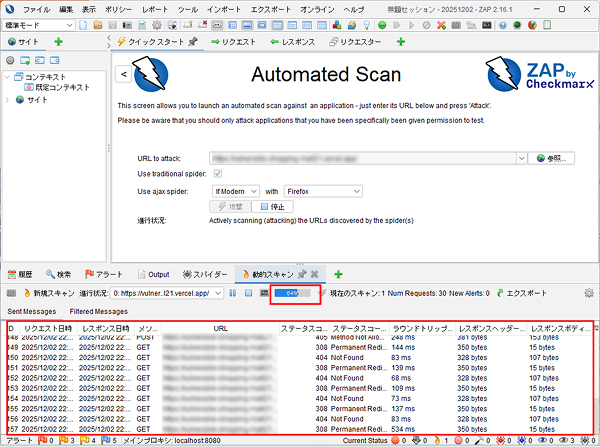Viewport: 600px width, 447px height.
Task: Open the ファイル menu
Action: tap(36, 9)
